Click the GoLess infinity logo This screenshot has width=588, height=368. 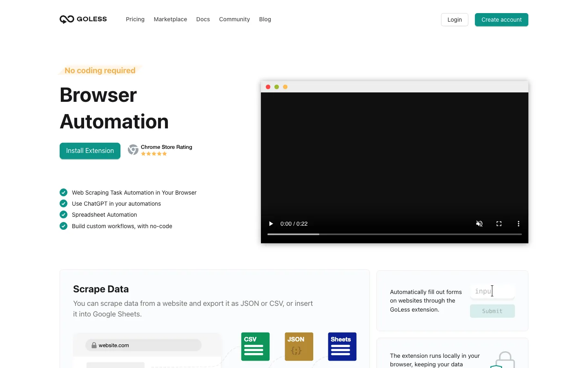[67, 19]
